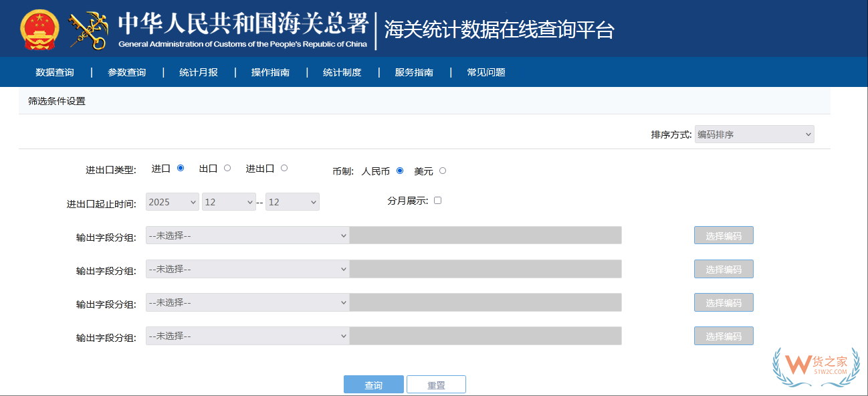868x396 pixels.
Task: Click the topmost 选择编码 button
Action: (x=724, y=235)
